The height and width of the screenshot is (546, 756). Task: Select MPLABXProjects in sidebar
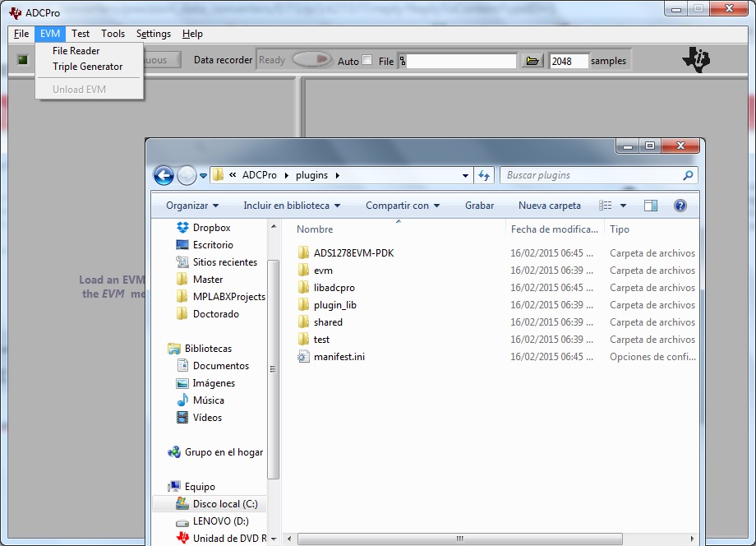coord(228,297)
